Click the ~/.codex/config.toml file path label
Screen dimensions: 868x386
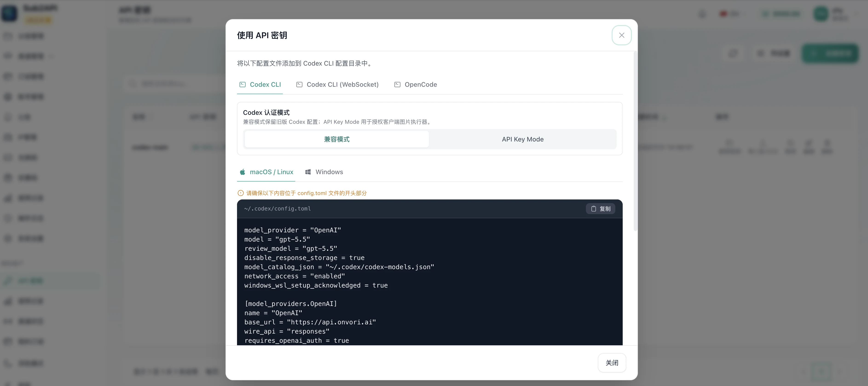(x=278, y=209)
